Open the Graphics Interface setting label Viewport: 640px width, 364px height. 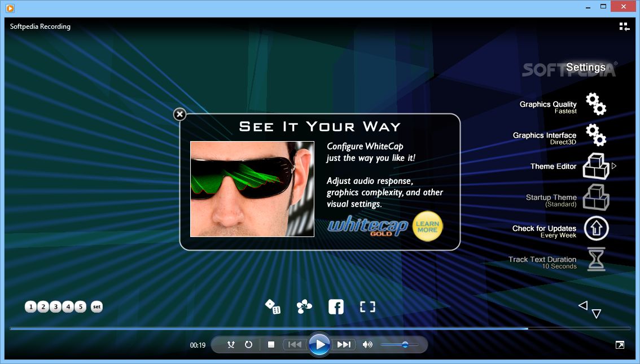[545, 135]
